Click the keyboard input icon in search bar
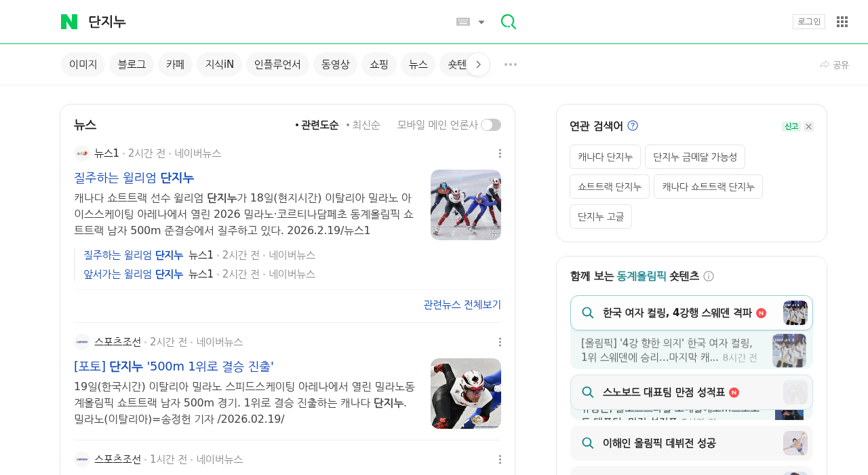868x475 pixels. tap(462, 21)
